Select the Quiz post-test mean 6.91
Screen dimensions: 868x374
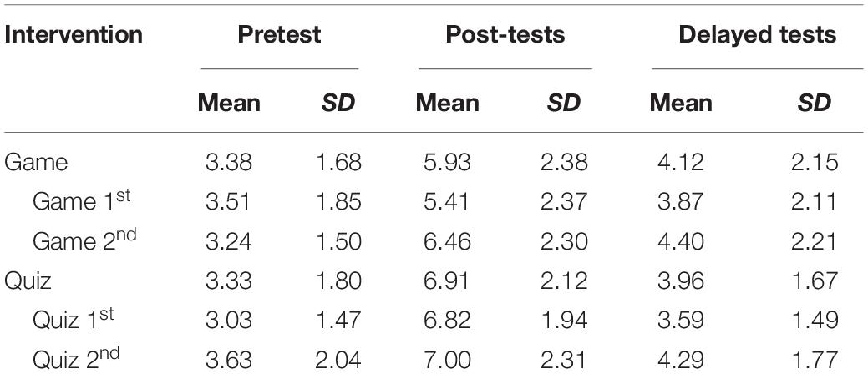pos(447,281)
